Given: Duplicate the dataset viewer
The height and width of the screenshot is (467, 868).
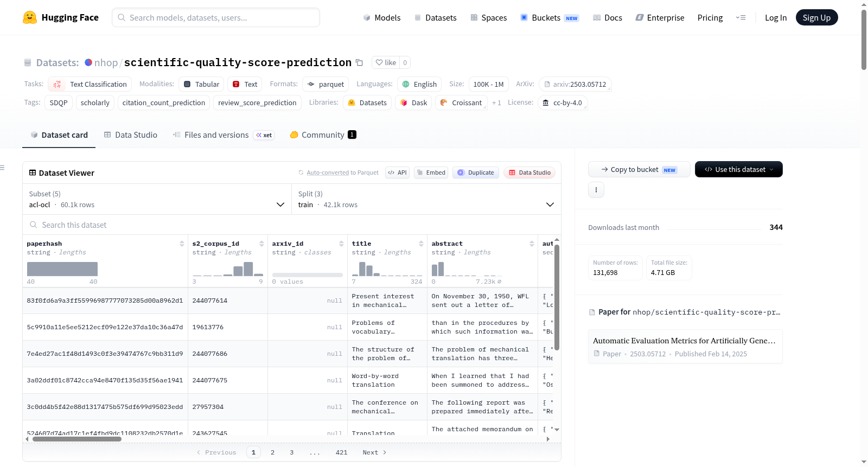Looking at the screenshot, I should click(476, 172).
